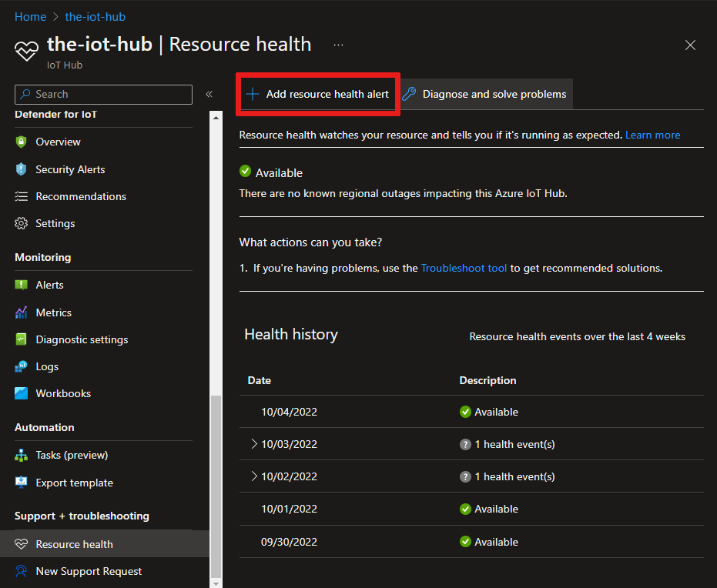
Task: Open Diagnostic settings icon in sidebar
Action: point(22,339)
